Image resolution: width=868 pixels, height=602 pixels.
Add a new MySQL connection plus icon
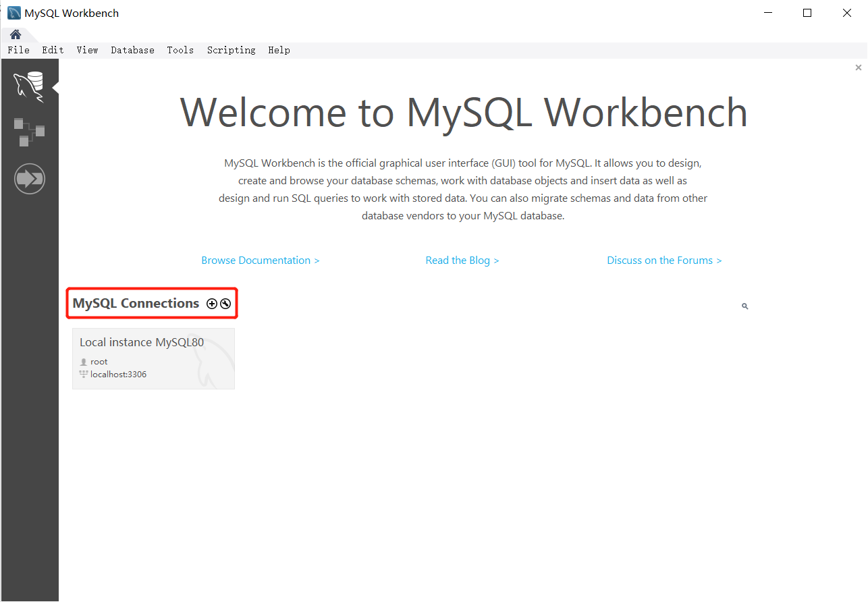[x=212, y=304]
